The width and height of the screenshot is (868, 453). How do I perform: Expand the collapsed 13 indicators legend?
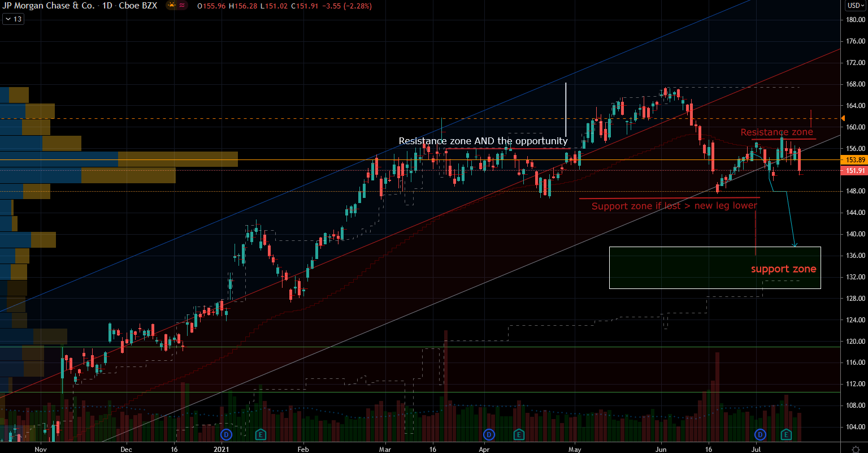pos(13,19)
